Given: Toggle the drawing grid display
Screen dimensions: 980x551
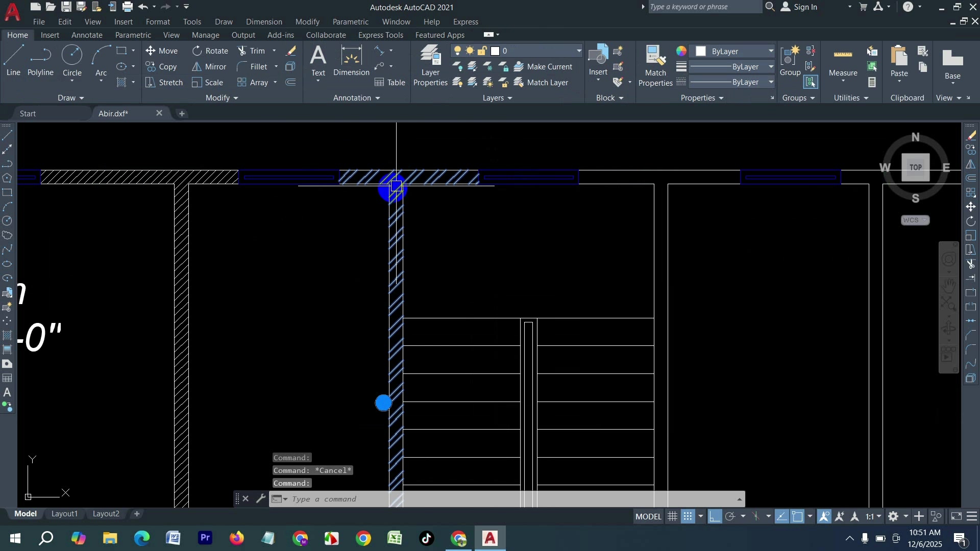Looking at the screenshot, I should click(x=673, y=516).
